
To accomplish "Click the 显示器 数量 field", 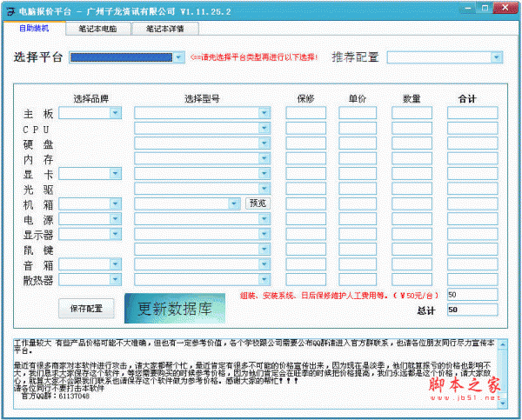I will 412,234.
